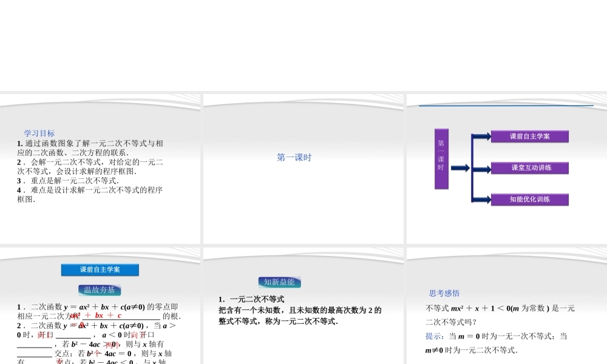Click the question 不等式 mx² + x + 1 < 0
Viewport: 607px width, 364px height.
[500, 308]
